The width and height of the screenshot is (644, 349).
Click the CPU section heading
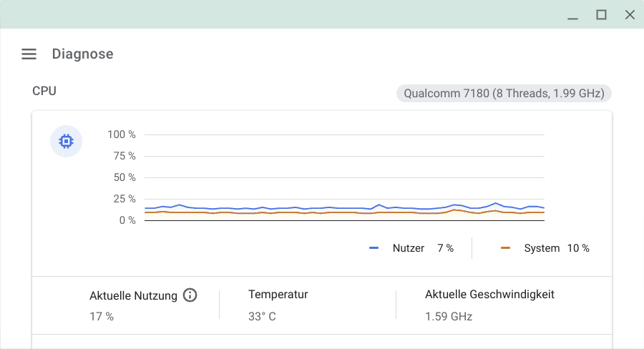[44, 91]
